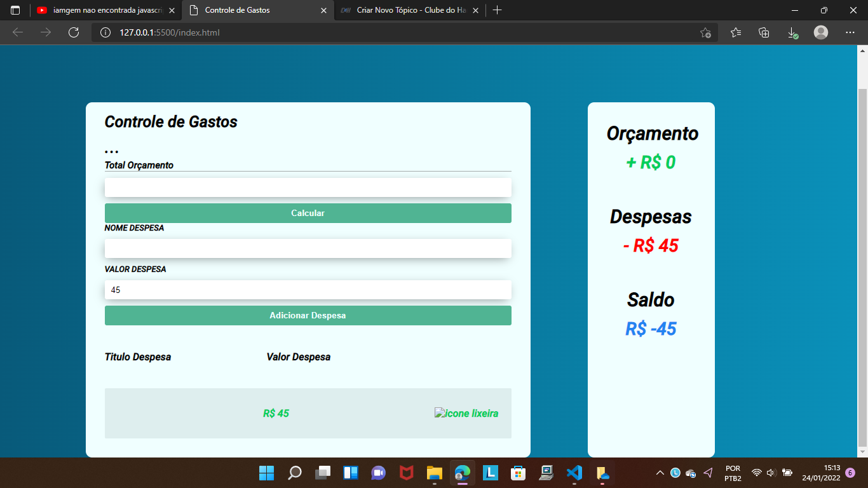The image size is (868, 488).
Task: Click the browser Forward arrow
Action: [x=46, y=32]
